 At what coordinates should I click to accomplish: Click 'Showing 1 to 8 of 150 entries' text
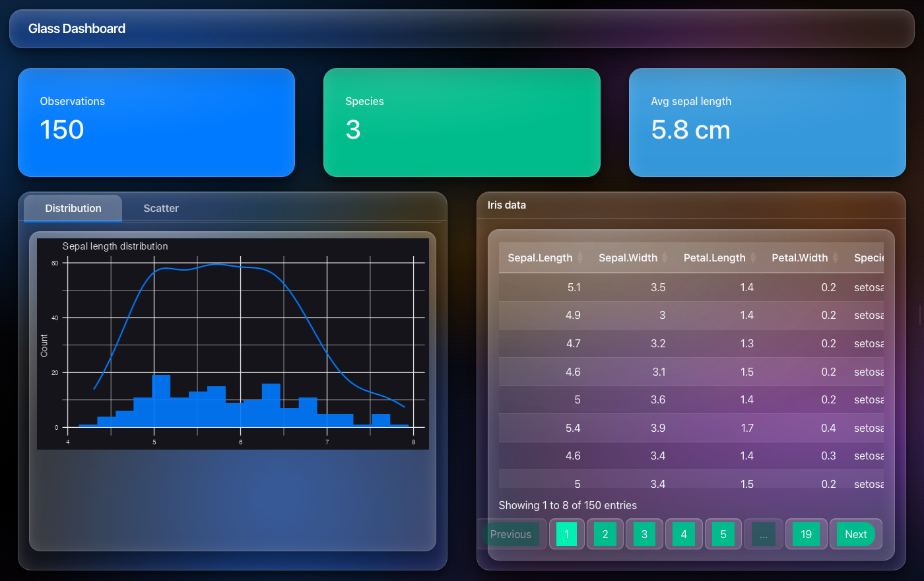tap(568, 505)
